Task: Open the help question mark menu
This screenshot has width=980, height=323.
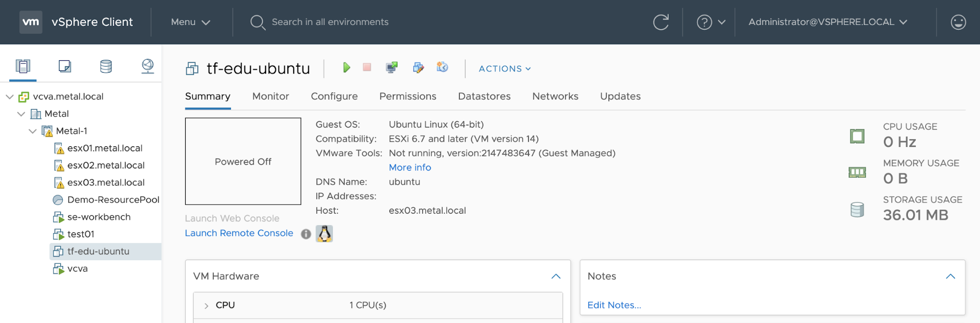Action: coord(711,22)
